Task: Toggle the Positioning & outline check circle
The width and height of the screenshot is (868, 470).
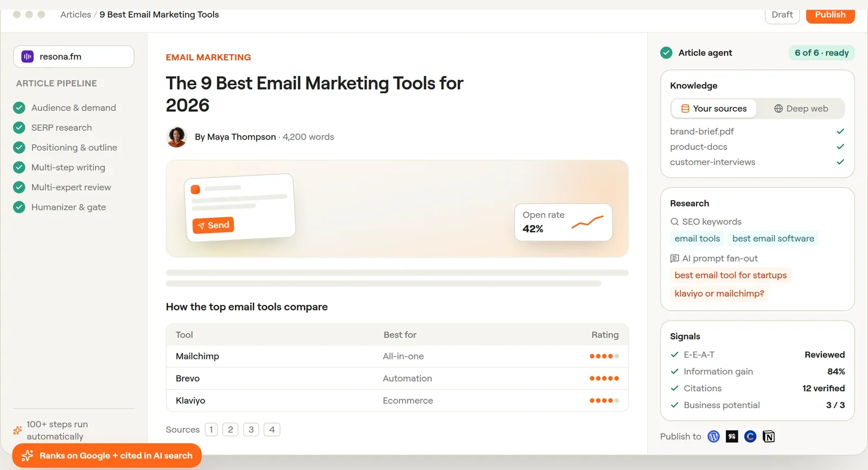Action: 19,148
